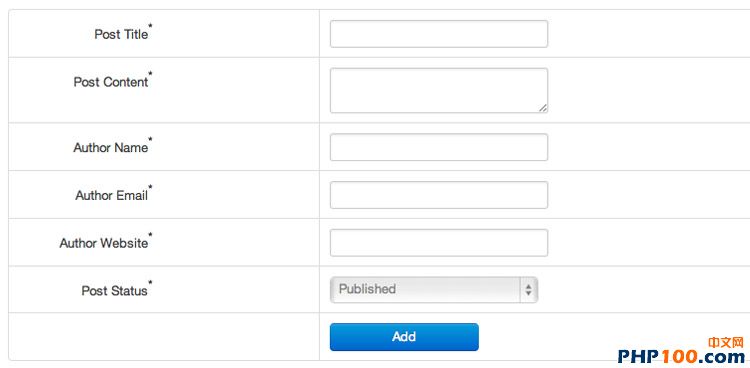This screenshot has height=368, width=750.
Task: Click the Post Title label
Action: click(x=121, y=34)
